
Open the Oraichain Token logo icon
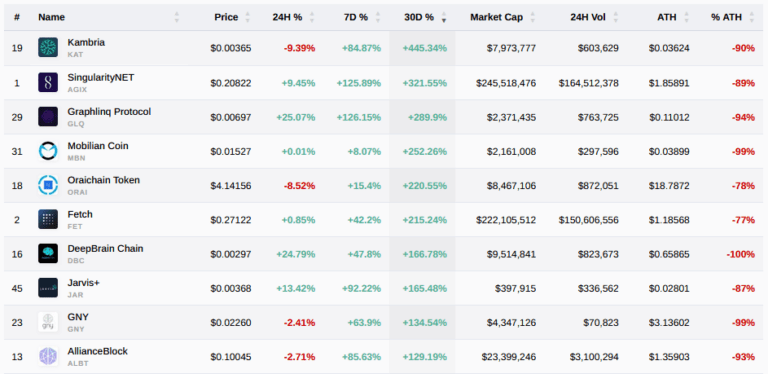(x=48, y=185)
